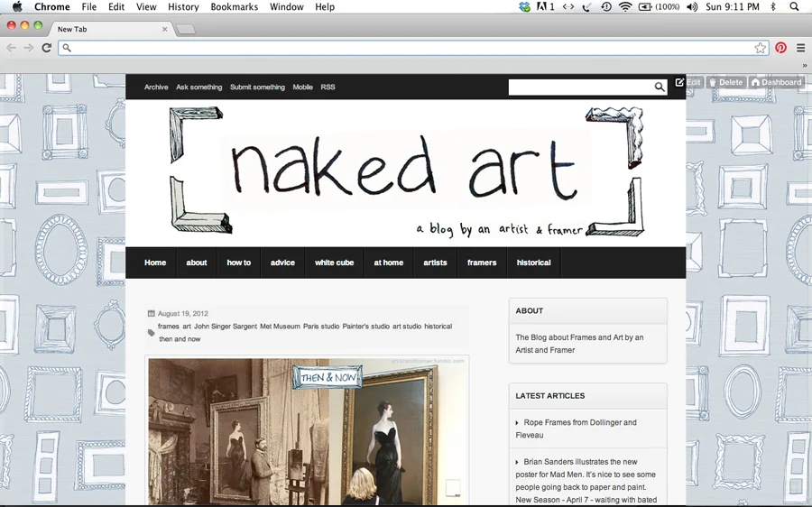Open Spotlight search in the menu bar
Screen dimensions: 812x507
pyautogui.click(x=794, y=6)
